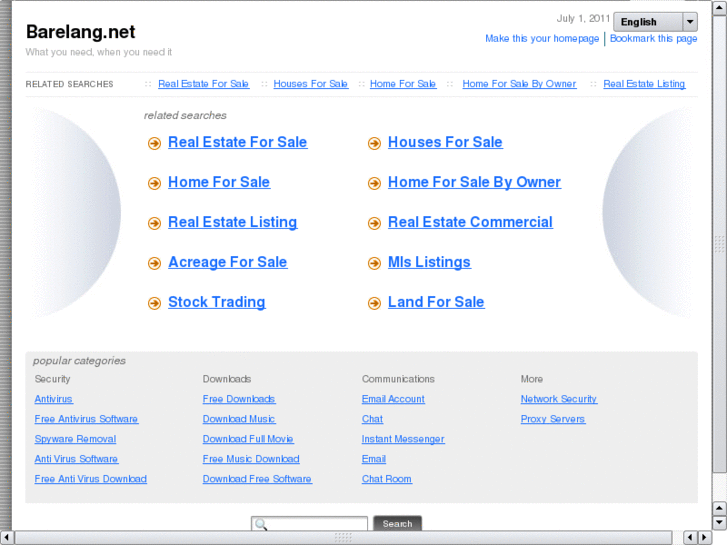The height and width of the screenshot is (545, 727).
Task: Click the arrow icon beside Real Estate Listing
Action: coord(154,223)
